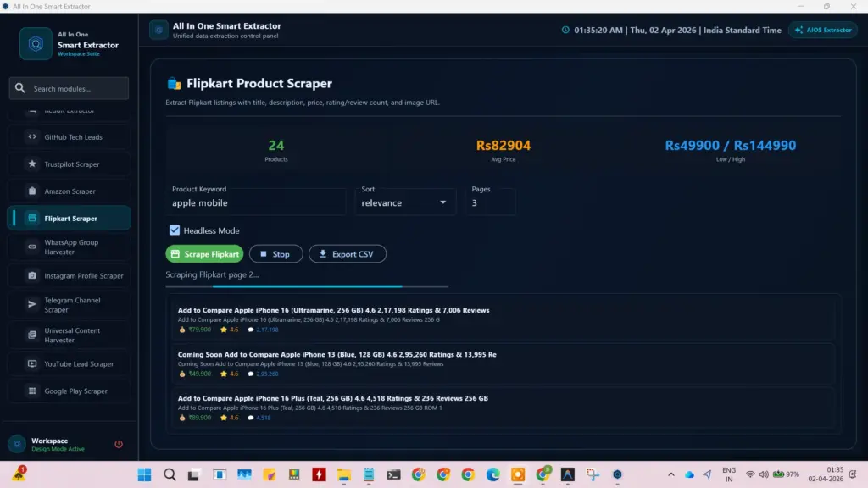Open the taskbar clock and date

pyautogui.click(x=826, y=474)
